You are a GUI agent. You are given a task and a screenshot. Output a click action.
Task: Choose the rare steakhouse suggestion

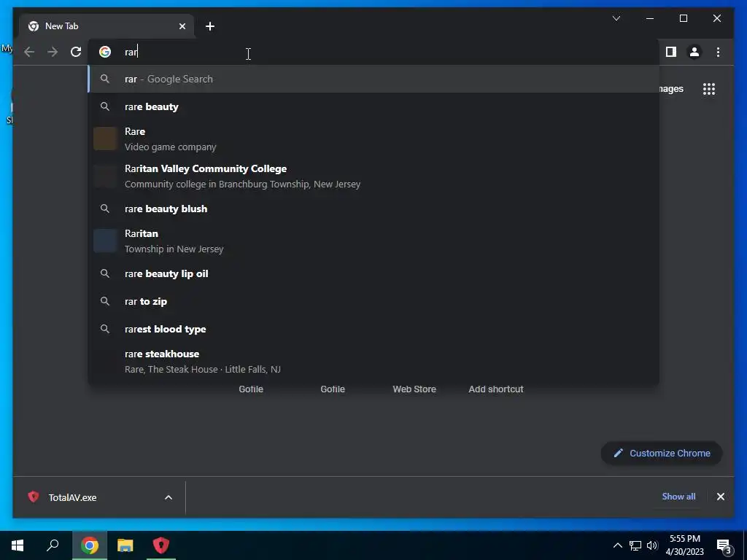pyautogui.click(x=373, y=362)
